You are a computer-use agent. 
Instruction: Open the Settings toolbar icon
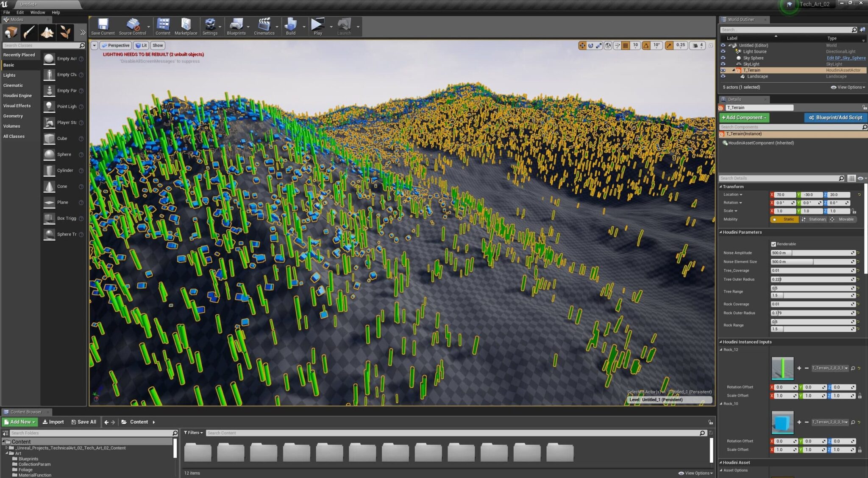pos(210,24)
